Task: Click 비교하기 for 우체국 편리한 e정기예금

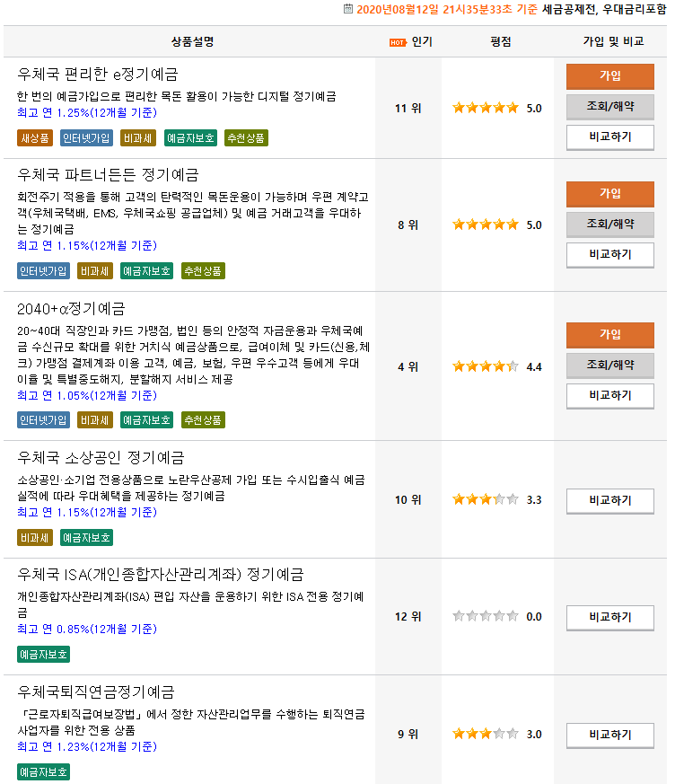Action: click(x=610, y=137)
